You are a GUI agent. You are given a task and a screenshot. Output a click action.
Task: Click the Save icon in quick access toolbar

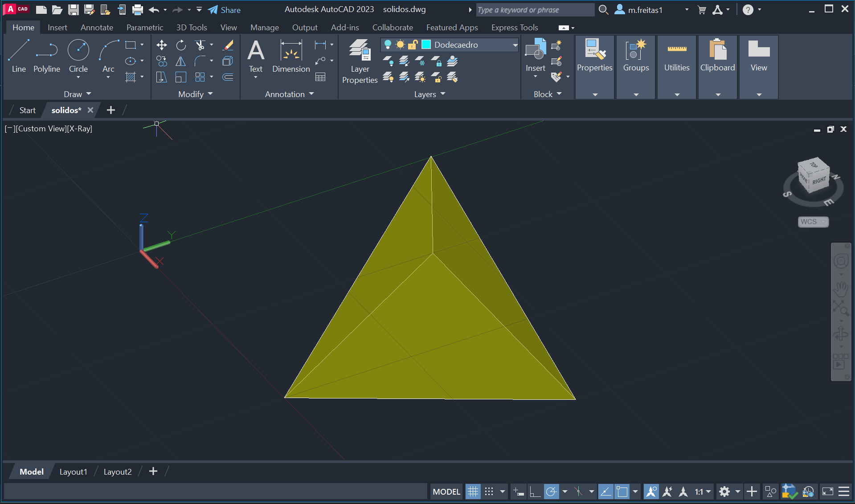[x=73, y=10]
